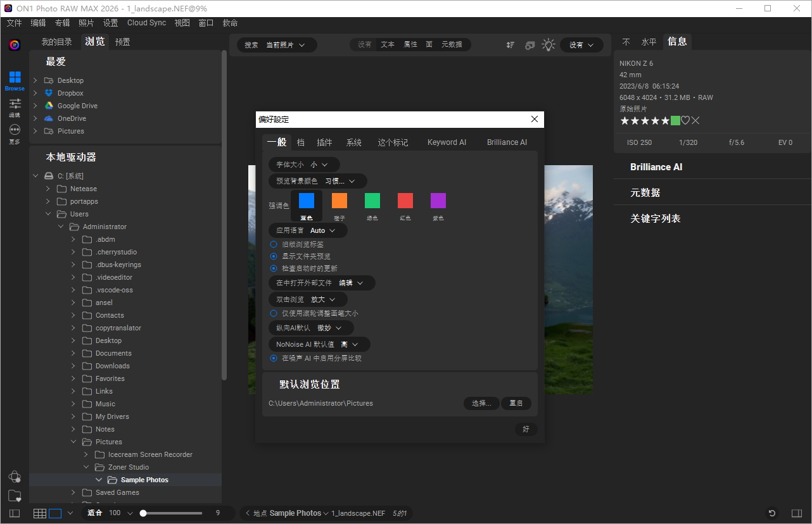Click the photo view icon next to grid icon
The image size is (812, 524).
point(56,513)
